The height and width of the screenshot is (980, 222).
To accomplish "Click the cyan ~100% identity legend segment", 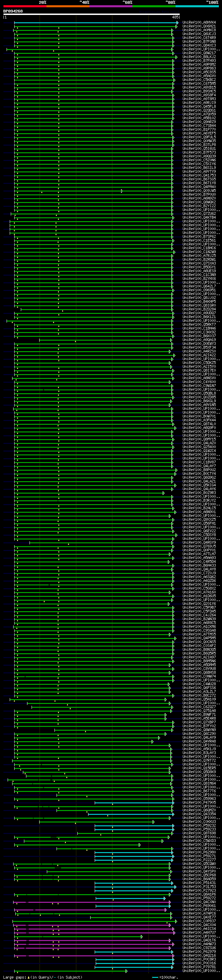I will pyautogui.click(x=197, y=6).
